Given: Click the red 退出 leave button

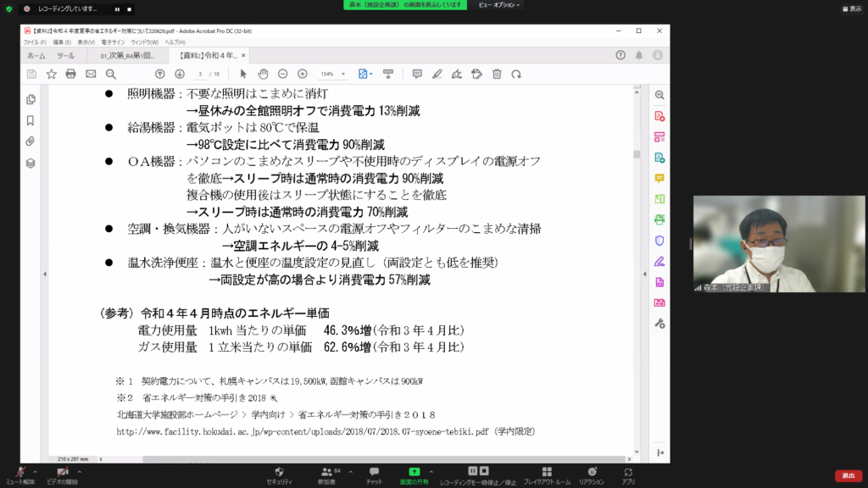Looking at the screenshot, I should click(848, 475).
